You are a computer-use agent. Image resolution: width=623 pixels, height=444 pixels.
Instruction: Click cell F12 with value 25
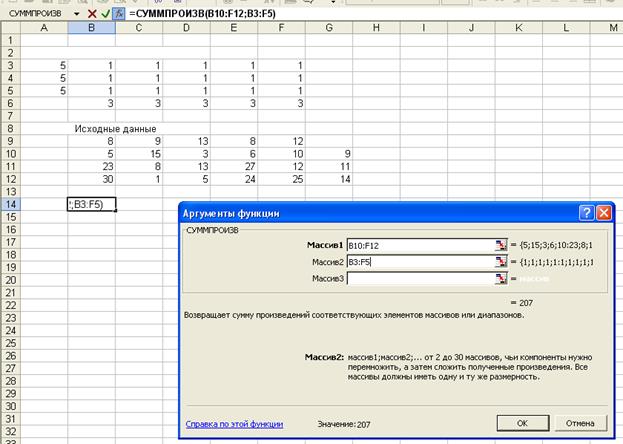point(281,179)
